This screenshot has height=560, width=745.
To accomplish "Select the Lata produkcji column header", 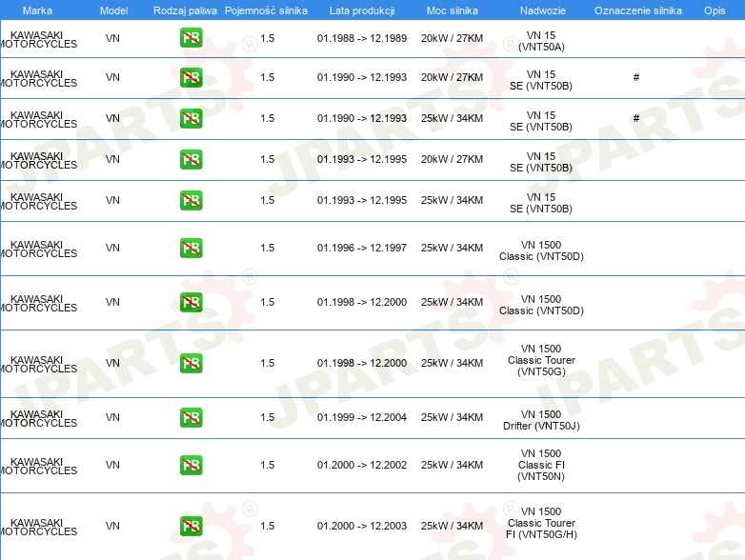I will (362, 10).
